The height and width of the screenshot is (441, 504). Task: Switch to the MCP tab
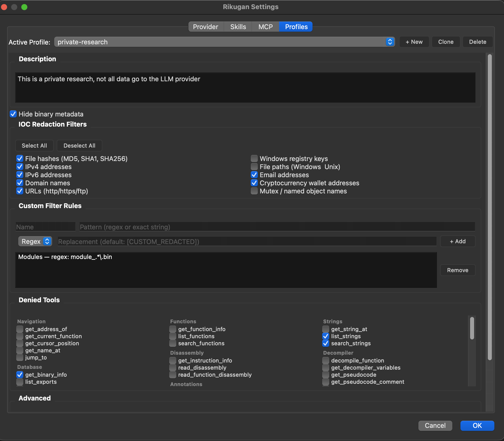[x=265, y=27]
